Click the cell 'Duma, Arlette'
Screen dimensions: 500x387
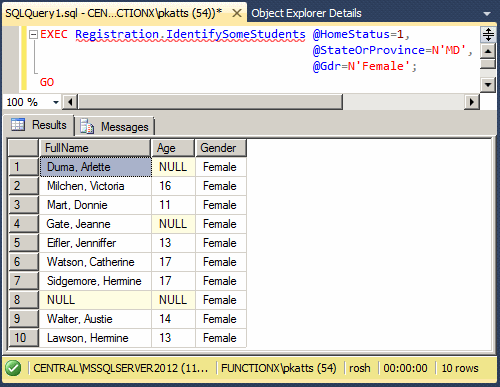tap(95, 167)
